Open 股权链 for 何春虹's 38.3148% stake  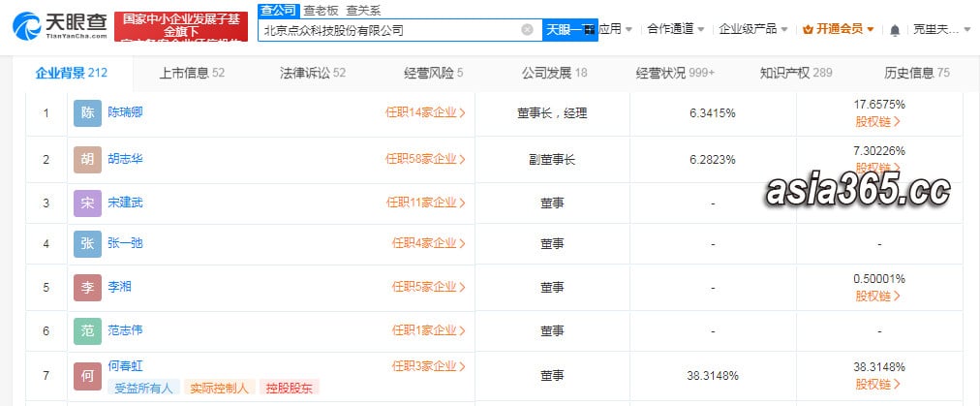(x=878, y=384)
